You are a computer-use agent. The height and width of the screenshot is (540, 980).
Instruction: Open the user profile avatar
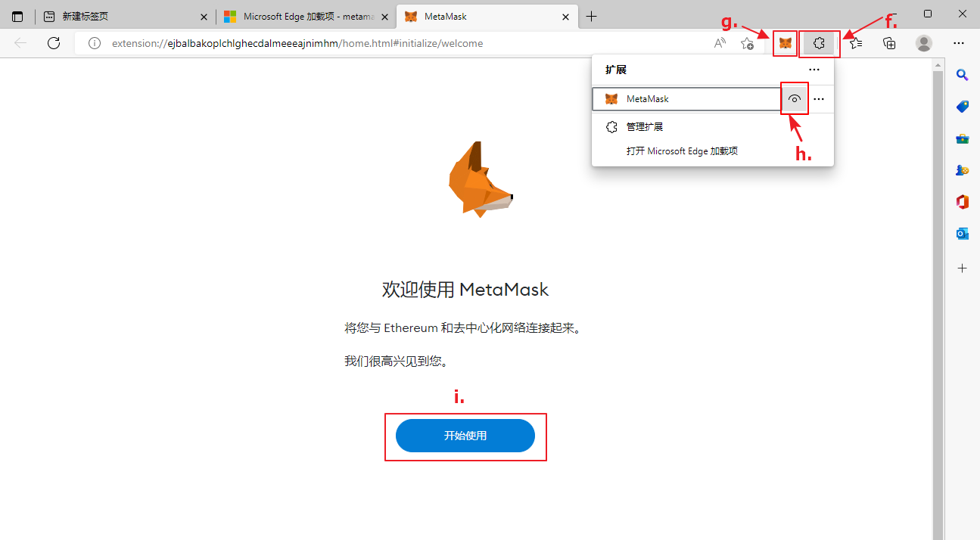pyautogui.click(x=924, y=43)
